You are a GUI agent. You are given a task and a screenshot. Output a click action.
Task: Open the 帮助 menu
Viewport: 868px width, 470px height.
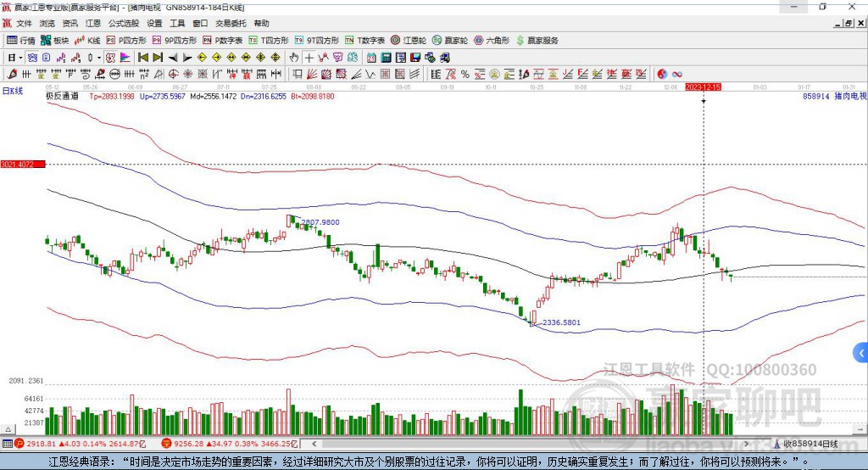tap(261, 23)
